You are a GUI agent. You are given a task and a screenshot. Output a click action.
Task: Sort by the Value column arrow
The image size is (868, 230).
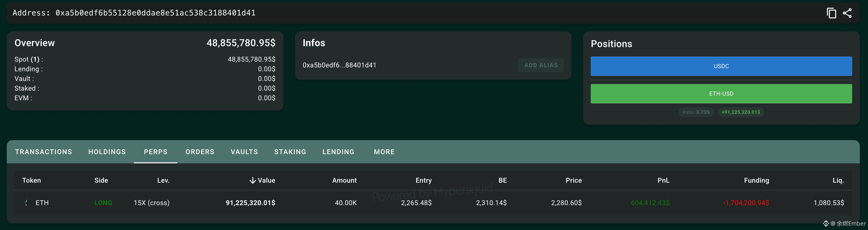[253, 180]
